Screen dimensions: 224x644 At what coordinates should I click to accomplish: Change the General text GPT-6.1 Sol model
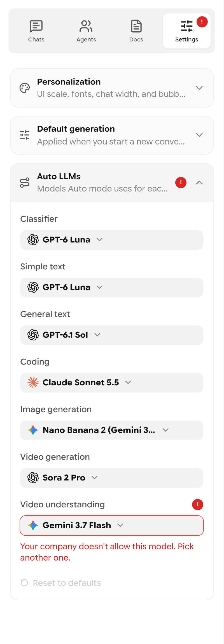point(112,335)
